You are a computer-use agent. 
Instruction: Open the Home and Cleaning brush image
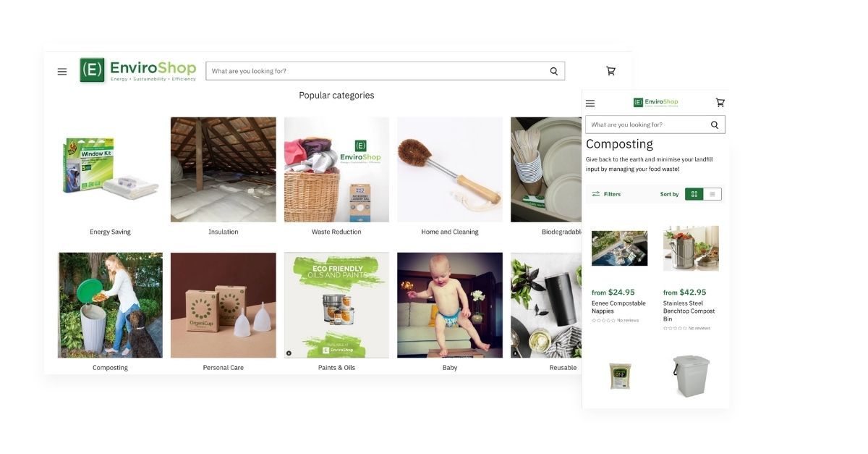pyautogui.click(x=450, y=169)
